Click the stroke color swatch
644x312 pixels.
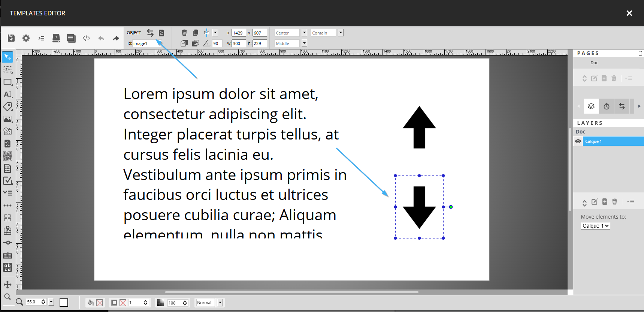(114, 303)
